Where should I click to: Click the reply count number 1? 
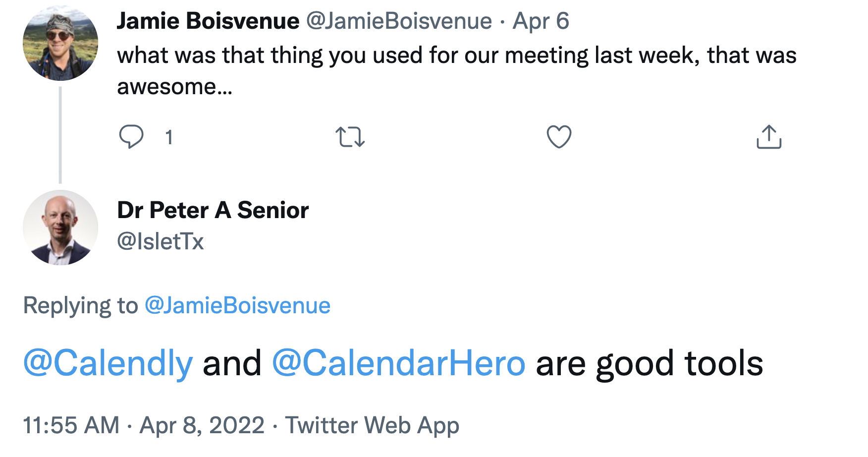pyautogui.click(x=169, y=137)
